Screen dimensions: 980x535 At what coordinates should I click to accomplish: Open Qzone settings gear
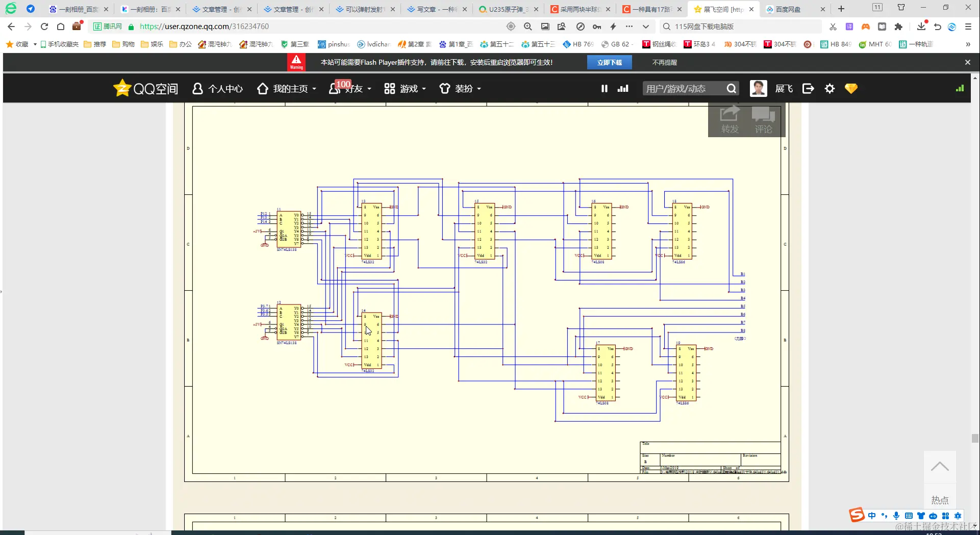pyautogui.click(x=830, y=89)
